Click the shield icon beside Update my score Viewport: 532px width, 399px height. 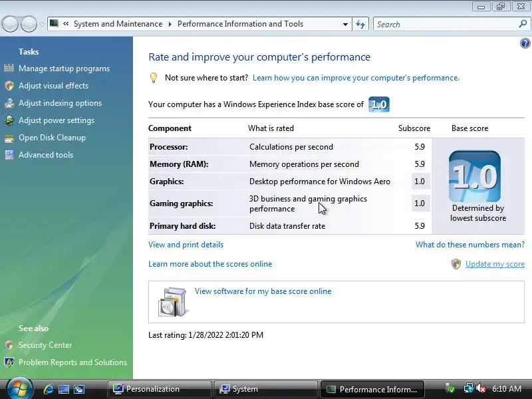pos(456,264)
